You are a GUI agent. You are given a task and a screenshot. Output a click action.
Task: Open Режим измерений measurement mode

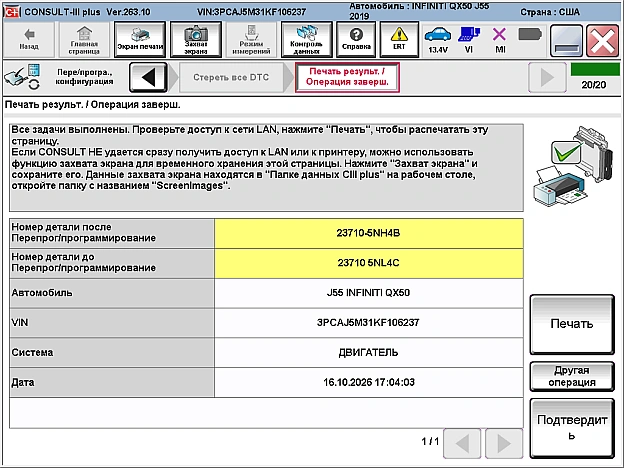click(251, 39)
